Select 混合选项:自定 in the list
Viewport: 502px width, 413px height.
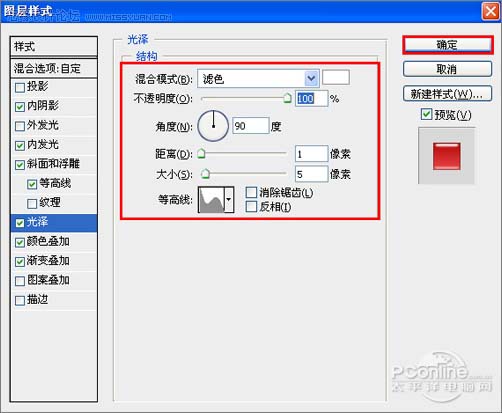coord(54,68)
